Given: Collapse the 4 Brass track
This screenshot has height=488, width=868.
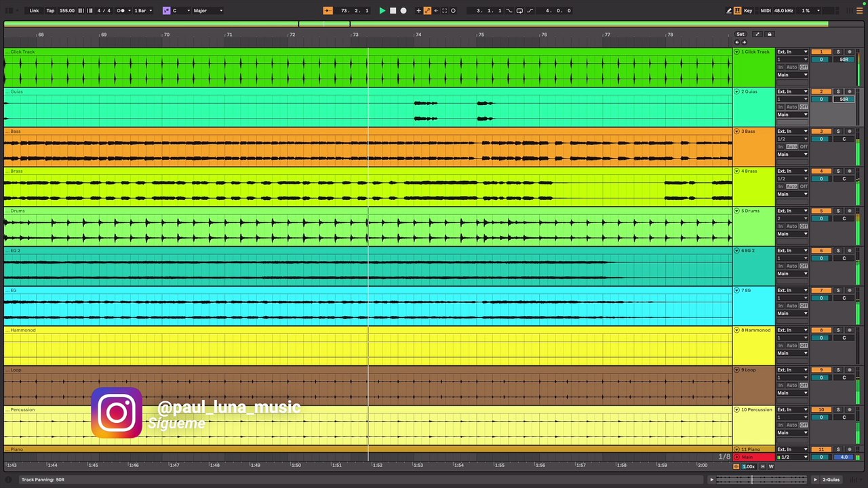Looking at the screenshot, I should tap(737, 171).
